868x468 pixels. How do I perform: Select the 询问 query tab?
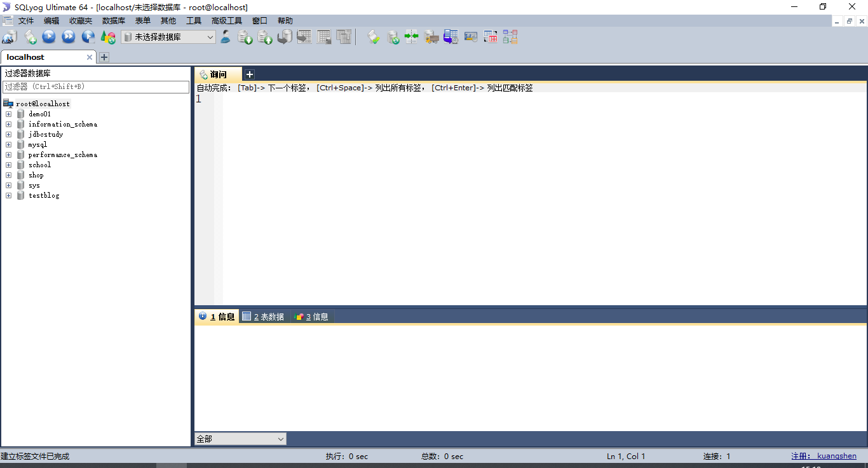(x=218, y=74)
